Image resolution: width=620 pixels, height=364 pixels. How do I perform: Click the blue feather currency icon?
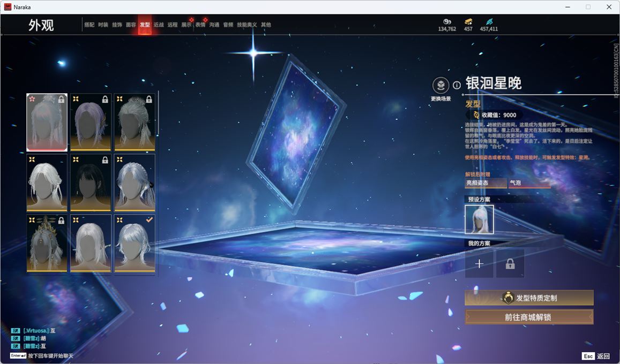click(489, 21)
